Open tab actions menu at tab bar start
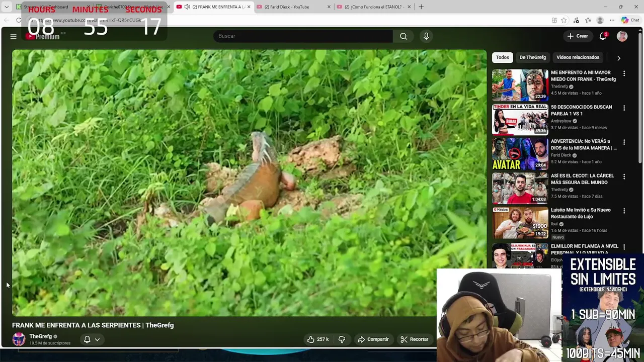Screen dimensions: 644x362 tap(7, 7)
